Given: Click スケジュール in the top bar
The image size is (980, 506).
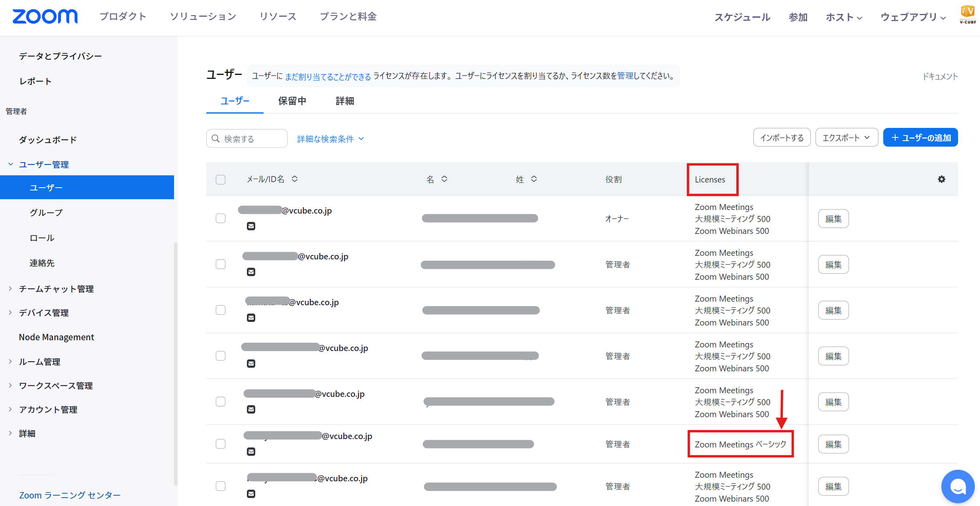Looking at the screenshot, I should 742,17.
